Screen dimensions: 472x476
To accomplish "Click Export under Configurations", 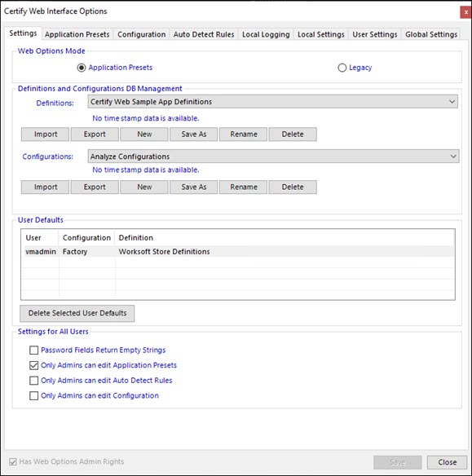I will pos(95,187).
